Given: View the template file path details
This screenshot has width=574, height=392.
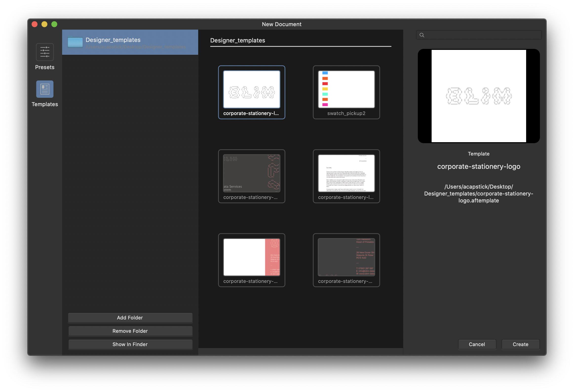Looking at the screenshot, I should [x=478, y=193].
